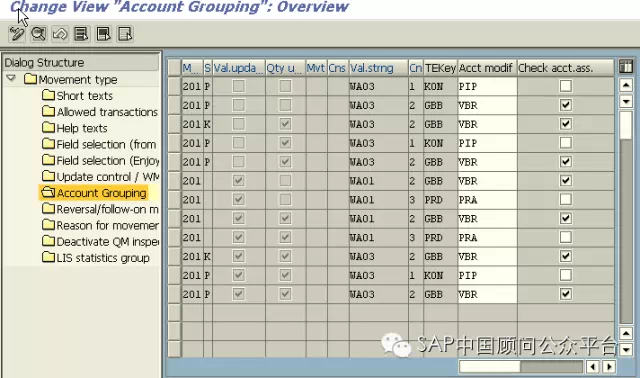Click PRA Acct modif field, Qty update unchecked row
Image resolution: width=640 pixels, height=378 pixels.
pyautogui.click(x=487, y=200)
